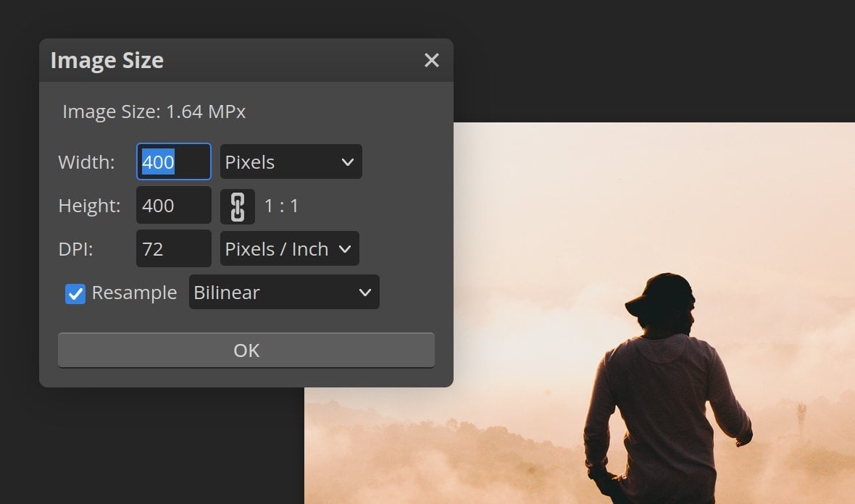
Task: Click the Resample text label
Action: coord(134,293)
